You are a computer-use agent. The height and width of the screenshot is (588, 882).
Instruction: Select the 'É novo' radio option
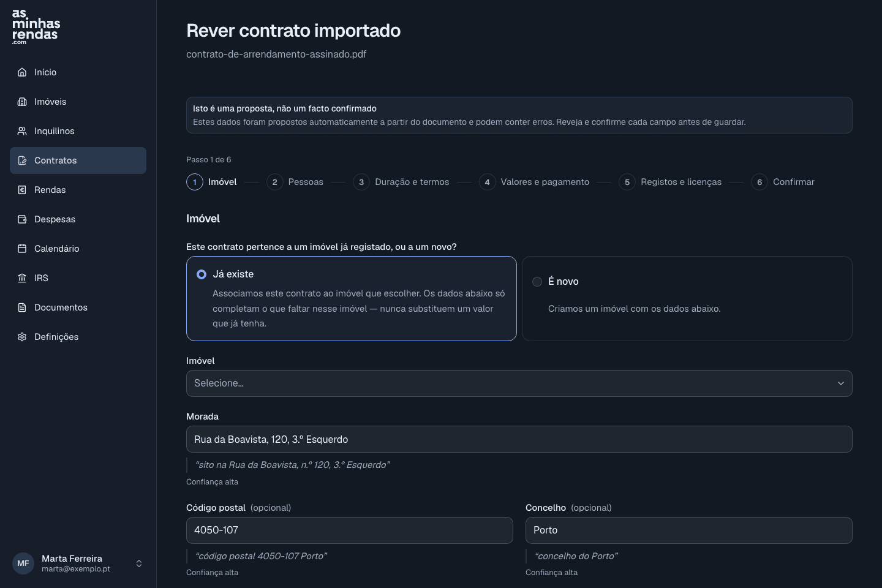click(x=537, y=282)
